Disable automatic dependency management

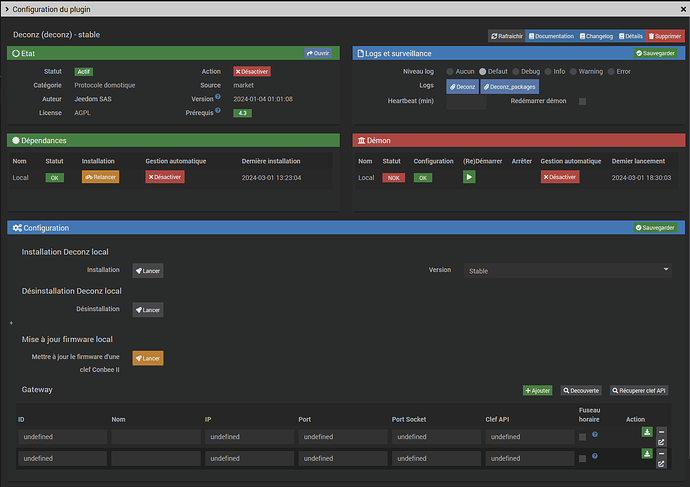[x=165, y=177]
